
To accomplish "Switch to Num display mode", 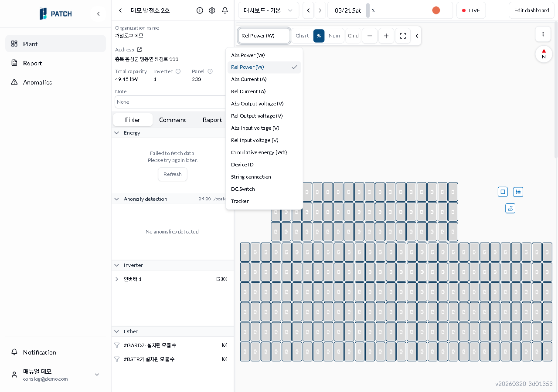I will pyautogui.click(x=334, y=36).
